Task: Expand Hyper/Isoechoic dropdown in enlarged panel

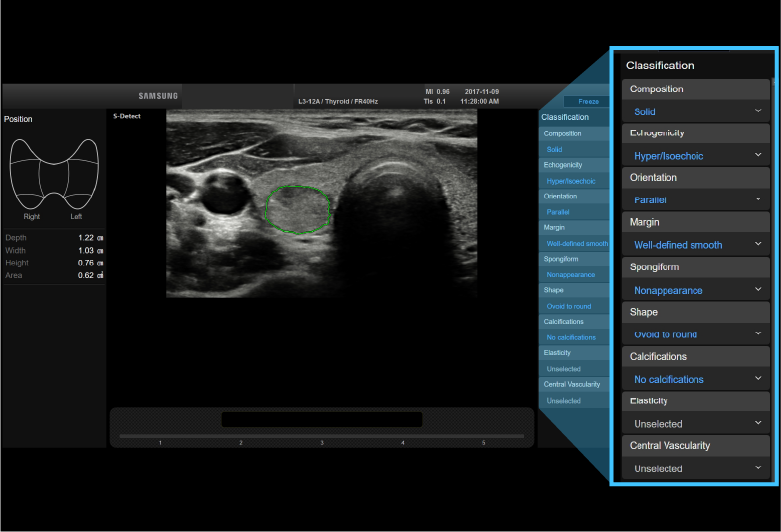Action: coord(696,155)
